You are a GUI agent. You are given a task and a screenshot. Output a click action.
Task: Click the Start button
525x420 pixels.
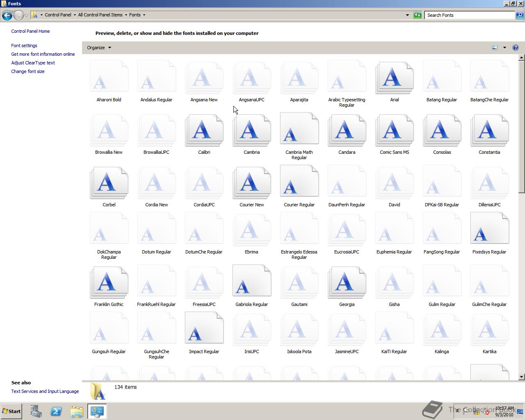[11, 411]
